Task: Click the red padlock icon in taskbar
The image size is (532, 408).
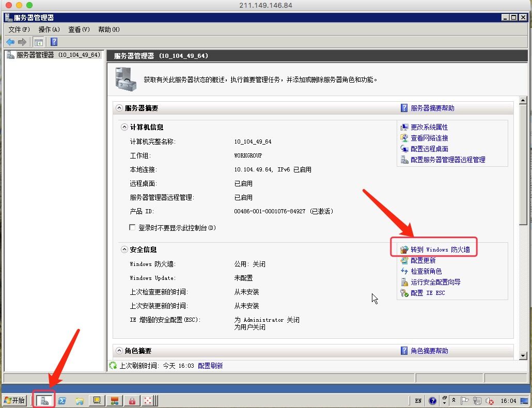Action: click(132, 400)
